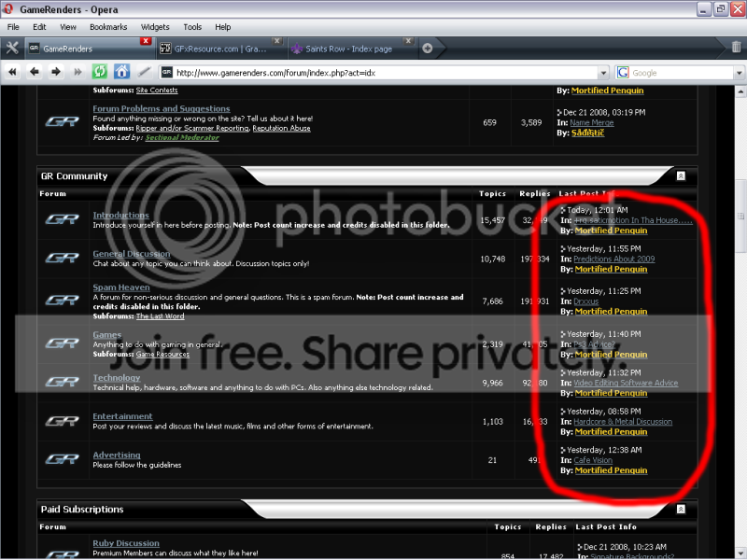This screenshot has width=747, height=560.
Task: Open the Edit menu
Action: (x=39, y=27)
